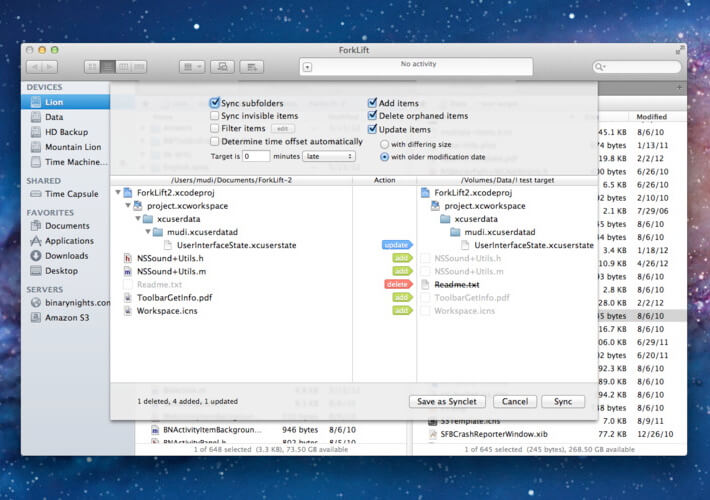Viewport: 710px width, 500px height.
Task: Open the Downloads favorite
Action: click(x=65, y=255)
